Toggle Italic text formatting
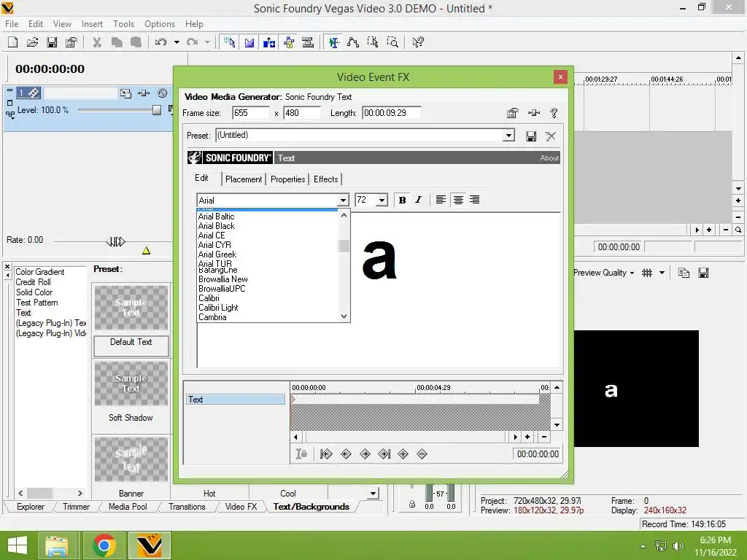 point(418,200)
